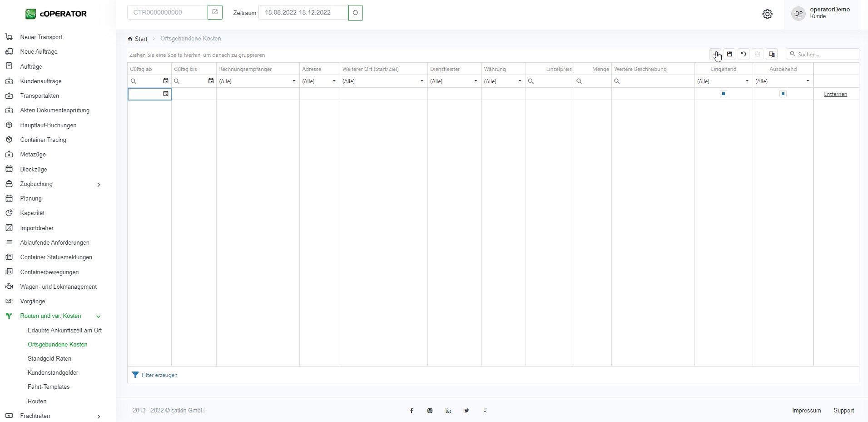
Task: Click the add row plus icon
Action: (715, 54)
